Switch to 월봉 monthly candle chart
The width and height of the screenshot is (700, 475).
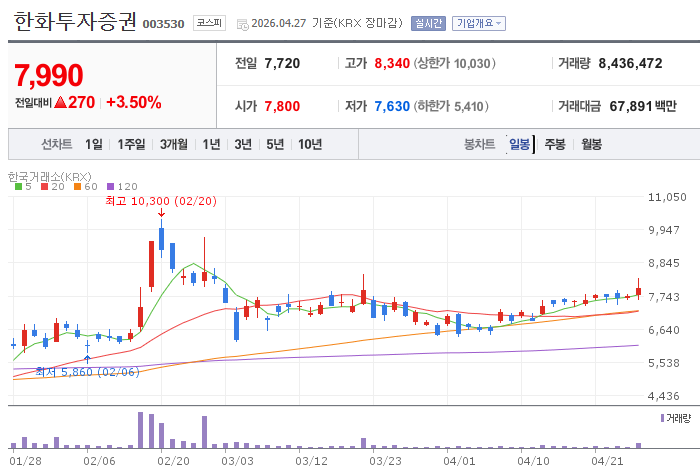pos(592,144)
